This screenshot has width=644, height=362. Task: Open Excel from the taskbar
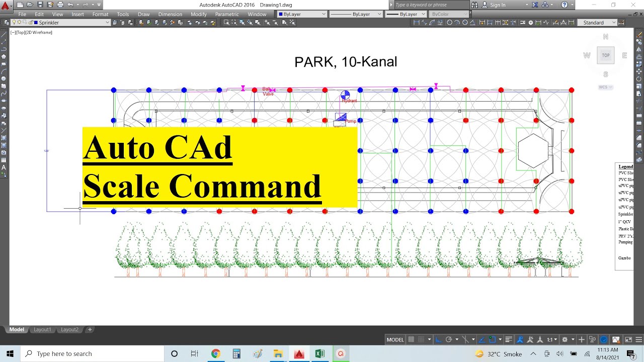coord(320,353)
